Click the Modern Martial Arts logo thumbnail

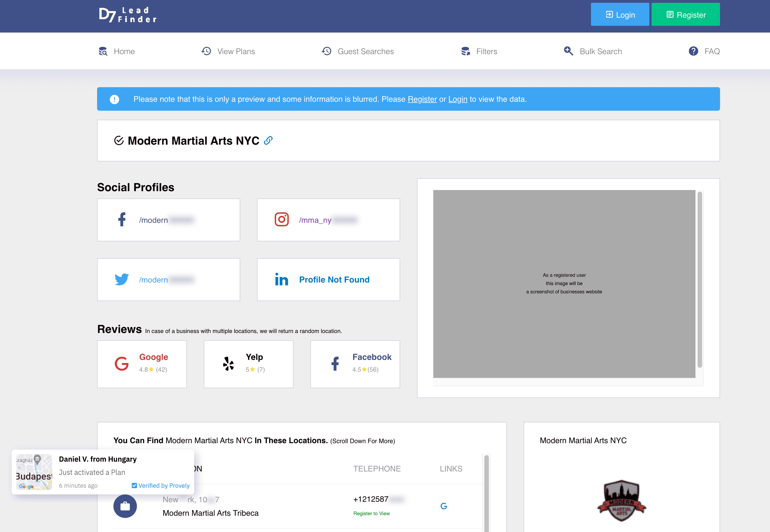(x=621, y=500)
